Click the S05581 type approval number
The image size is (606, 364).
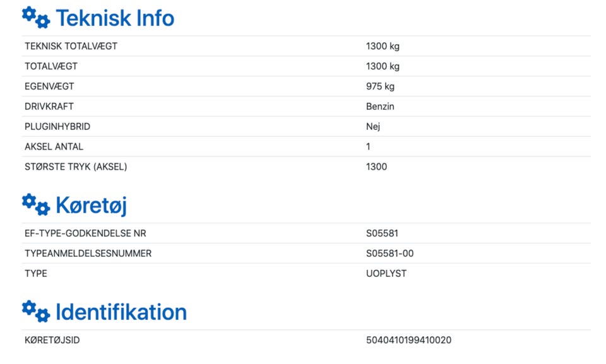tap(382, 233)
